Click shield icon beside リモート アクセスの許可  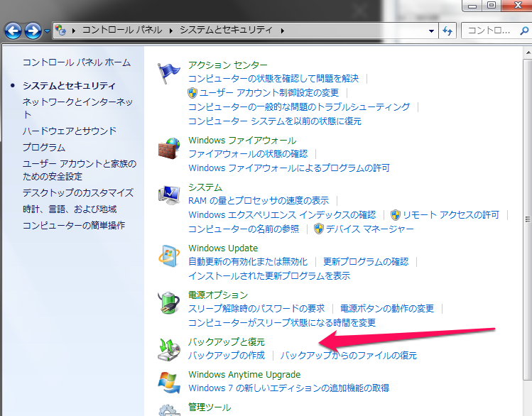[x=395, y=215]
